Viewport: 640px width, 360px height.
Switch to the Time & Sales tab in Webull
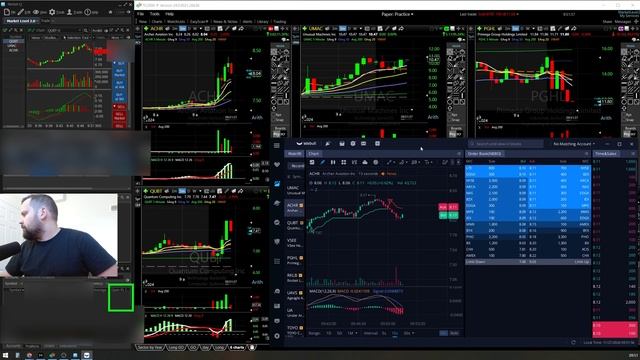pos(606,154)
